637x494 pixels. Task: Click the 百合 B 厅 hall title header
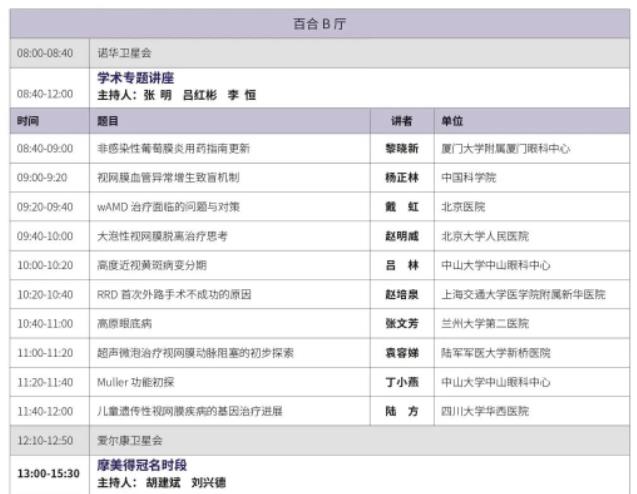pos(320,24)
